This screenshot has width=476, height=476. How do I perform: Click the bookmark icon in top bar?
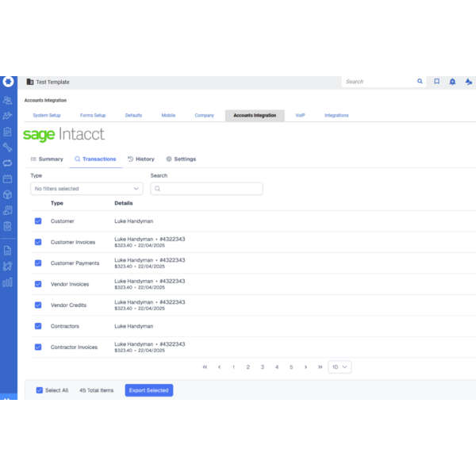click(436, 82)
